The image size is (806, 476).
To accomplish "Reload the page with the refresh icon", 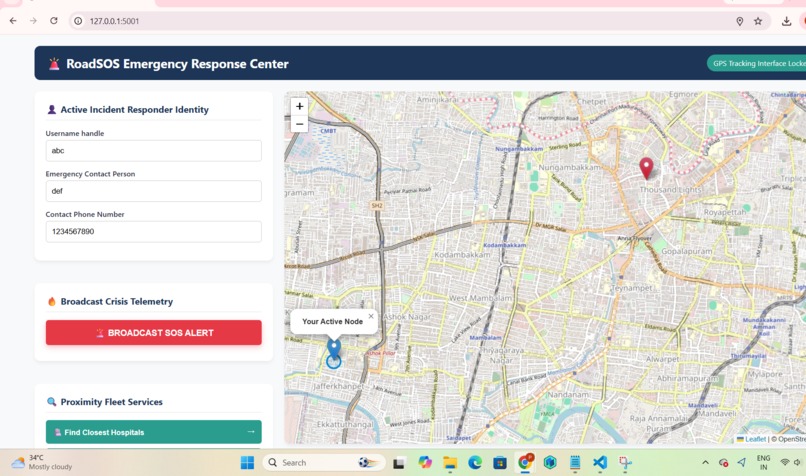I will coord(53,21).
